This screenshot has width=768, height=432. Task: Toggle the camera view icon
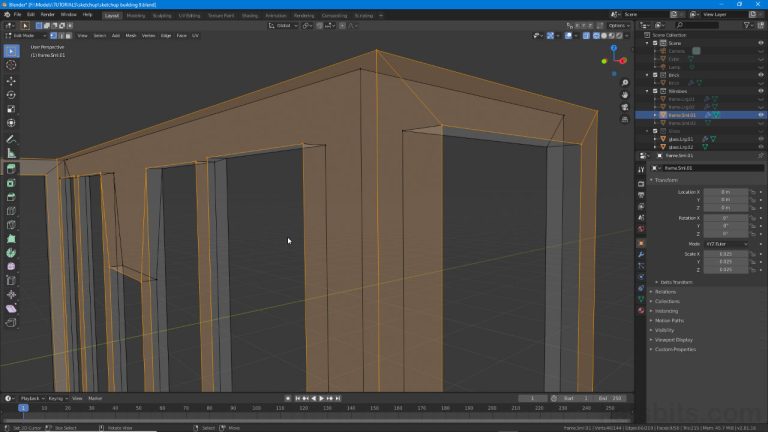(625, 107)
